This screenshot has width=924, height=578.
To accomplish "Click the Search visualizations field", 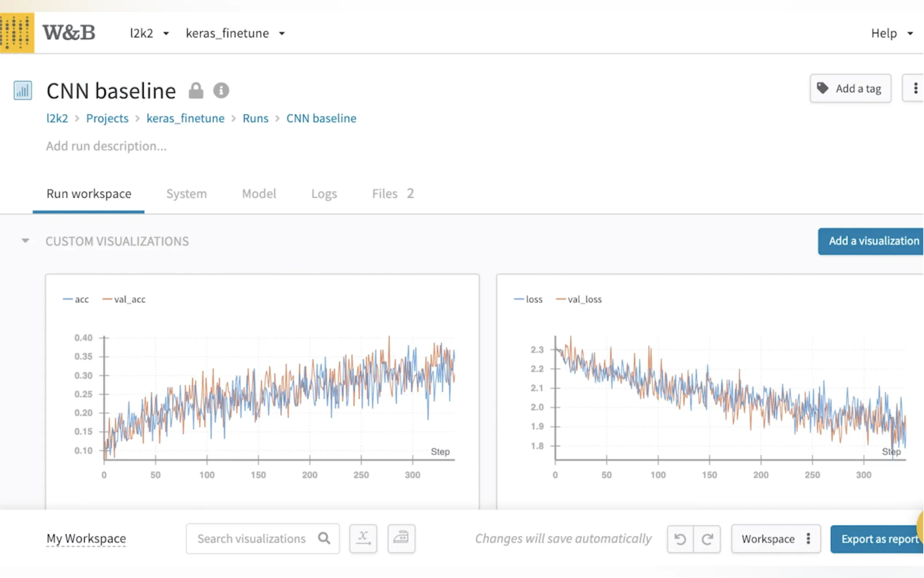I will point(252,538).
